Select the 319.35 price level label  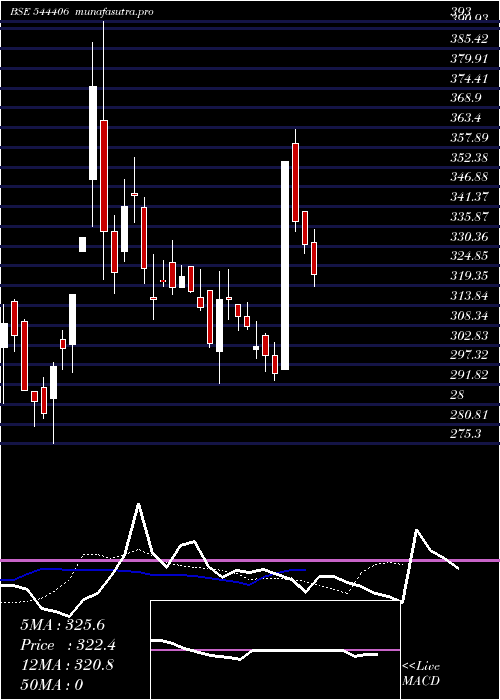coord(469,276)
